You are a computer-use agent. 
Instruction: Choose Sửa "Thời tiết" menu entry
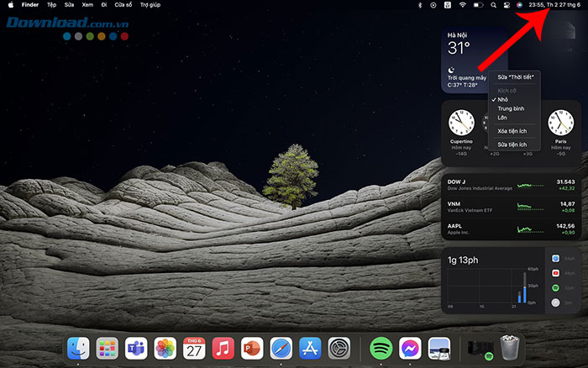[x=514, y=76]
